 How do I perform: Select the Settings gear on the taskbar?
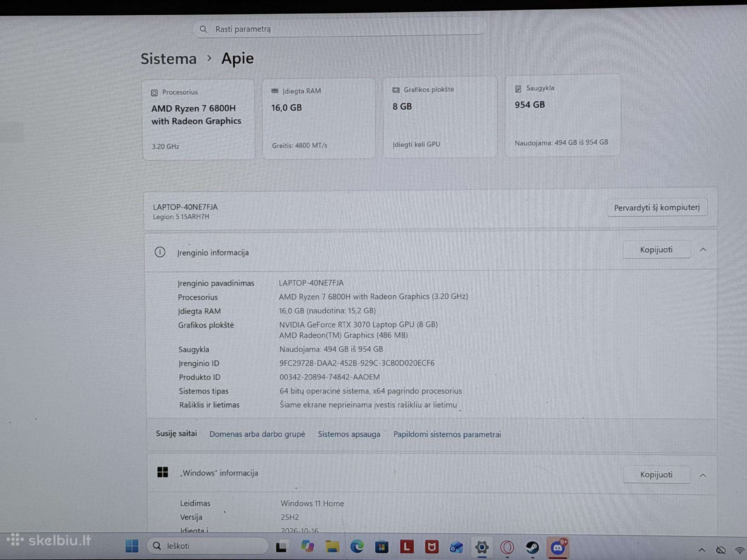coord(482,548)
